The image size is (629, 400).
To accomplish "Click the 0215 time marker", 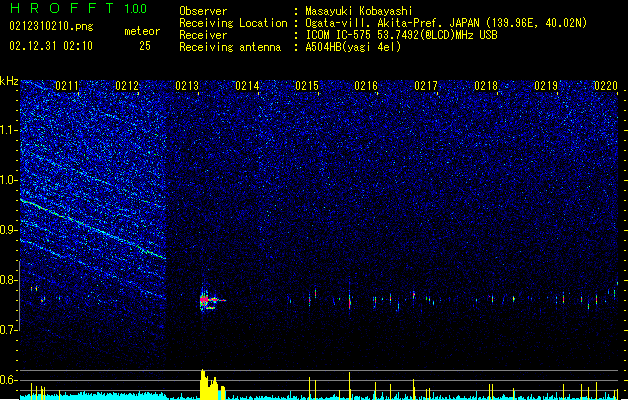I will 307,86.
